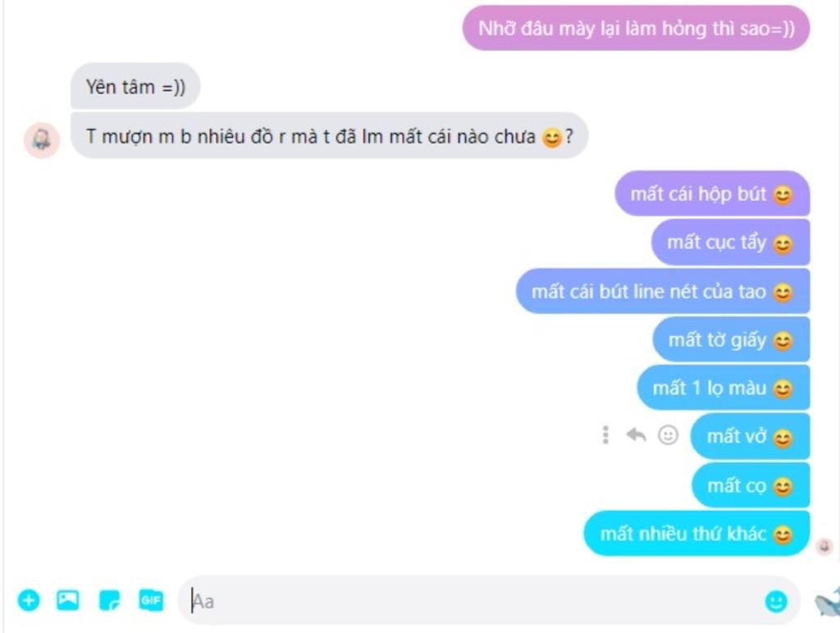Click the "mất cục tẩy" message bubble

tap(730, 243)
